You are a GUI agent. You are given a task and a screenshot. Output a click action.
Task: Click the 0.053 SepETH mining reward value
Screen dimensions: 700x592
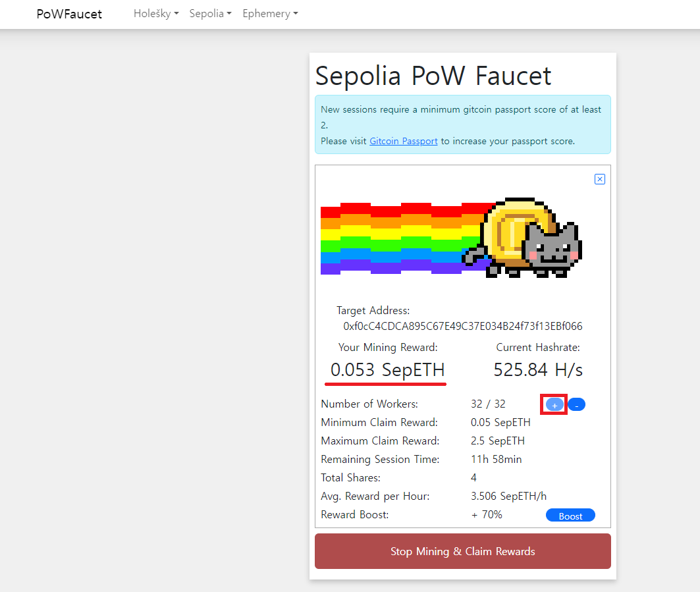387,370
